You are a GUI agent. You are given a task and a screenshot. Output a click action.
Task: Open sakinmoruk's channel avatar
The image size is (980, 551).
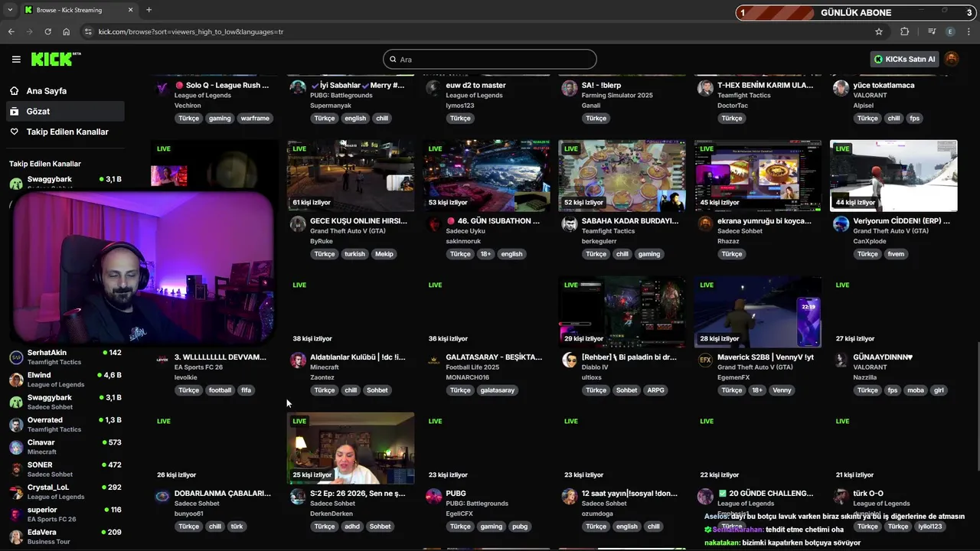point(434,223)
